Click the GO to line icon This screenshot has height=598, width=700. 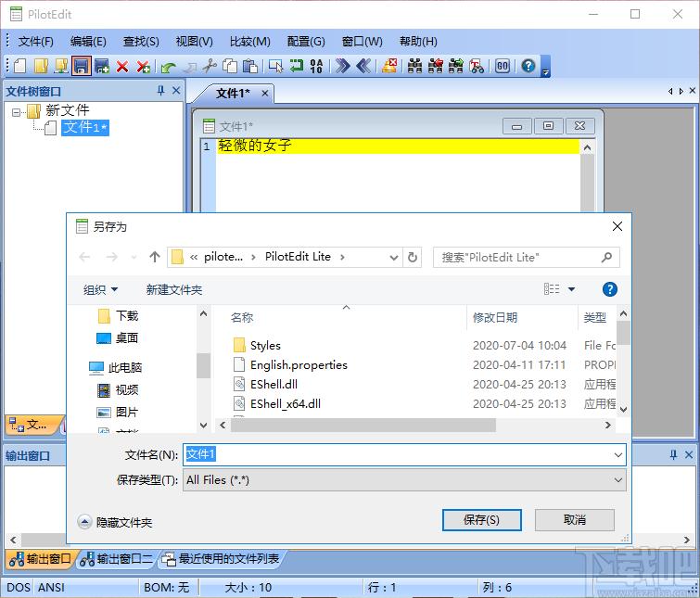point(503,66)
